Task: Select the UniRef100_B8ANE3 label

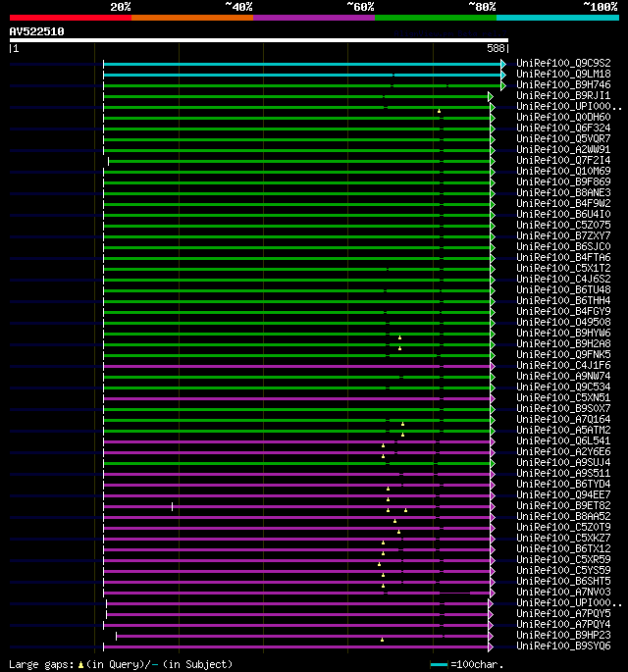Action: (563, 192)
